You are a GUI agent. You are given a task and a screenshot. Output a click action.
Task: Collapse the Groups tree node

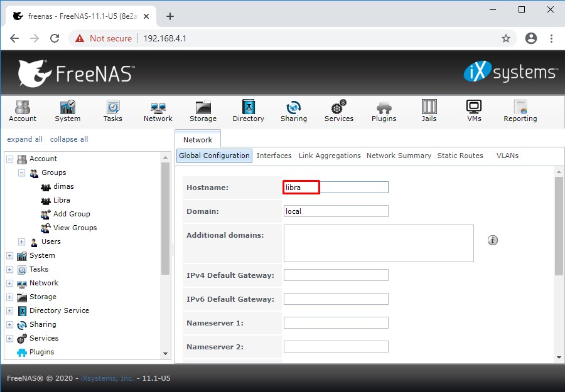click(x=21, y=172)
